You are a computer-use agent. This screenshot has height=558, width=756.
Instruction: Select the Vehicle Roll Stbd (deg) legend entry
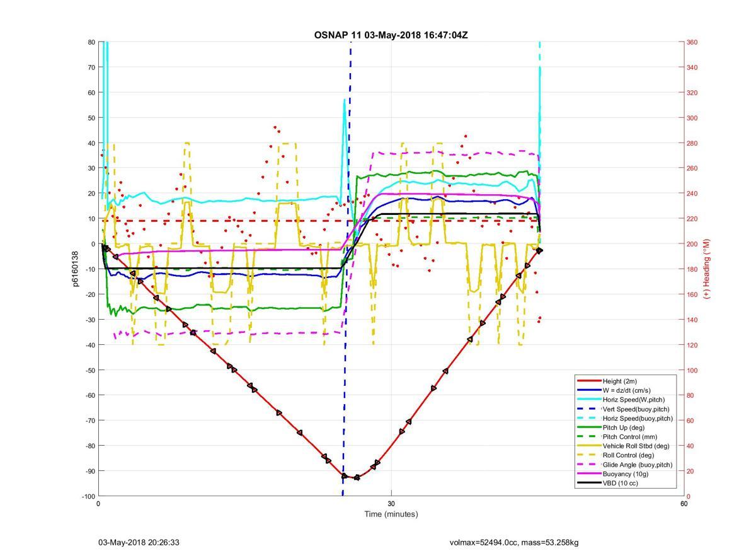click(x=636, y=446)
